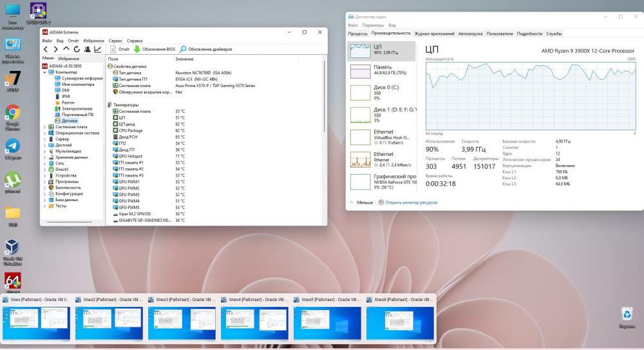Expand the Операционная система tree node
Viewport: 644px width, 350px height.
click(x=45, y=133)
